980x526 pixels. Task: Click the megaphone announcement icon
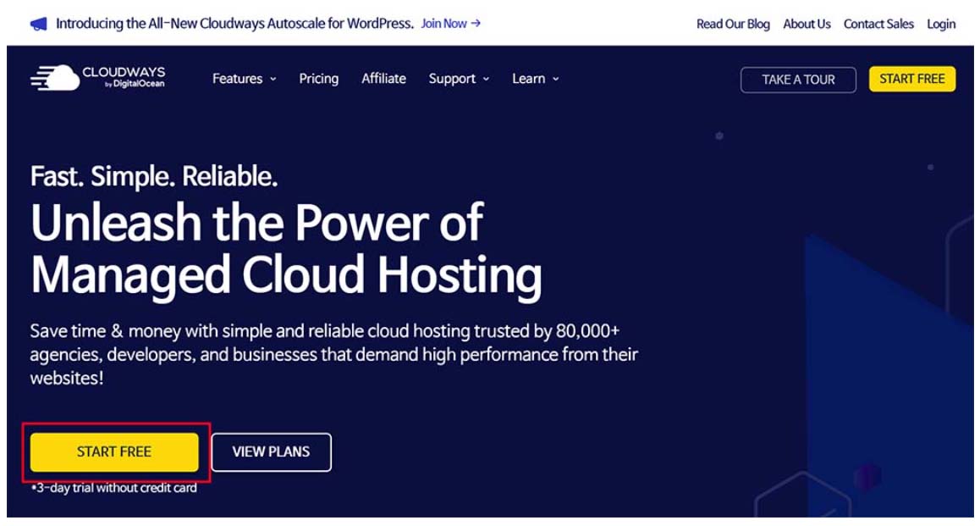pyautogui.click(x=39, y=25)
